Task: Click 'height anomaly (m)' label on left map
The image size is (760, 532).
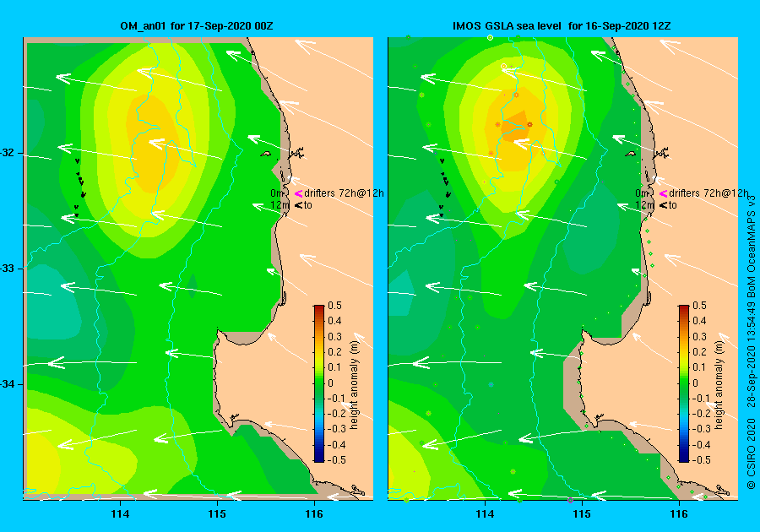Action: point(355,386)
